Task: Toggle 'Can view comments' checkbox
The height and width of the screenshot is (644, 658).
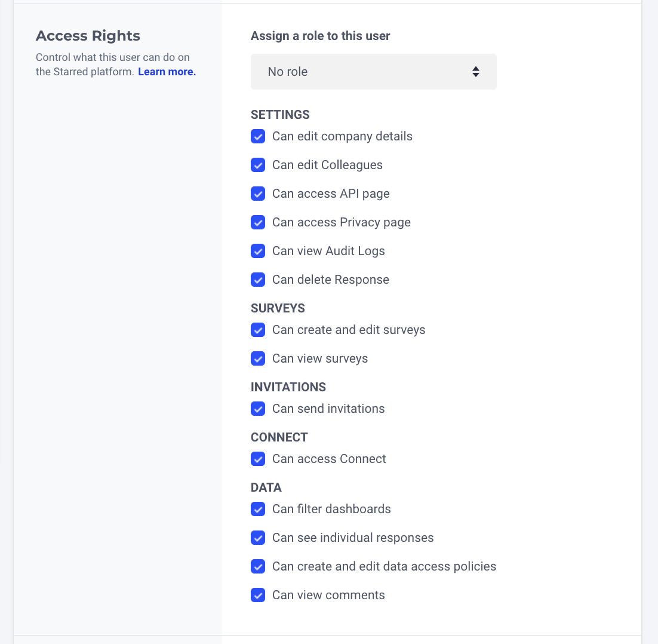Action: (258, 595)
